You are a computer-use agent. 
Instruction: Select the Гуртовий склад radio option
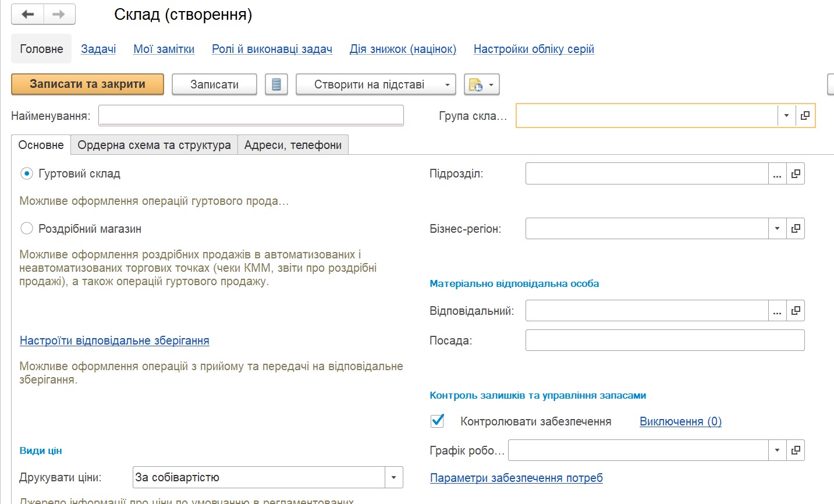pyautogui.click(x=27, y=173)
